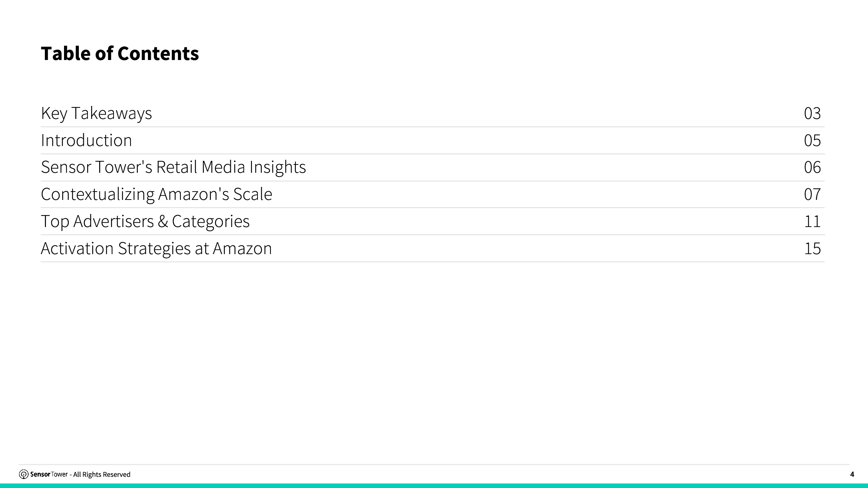Click the teal bar at slide bottom

tap(434, 485)
